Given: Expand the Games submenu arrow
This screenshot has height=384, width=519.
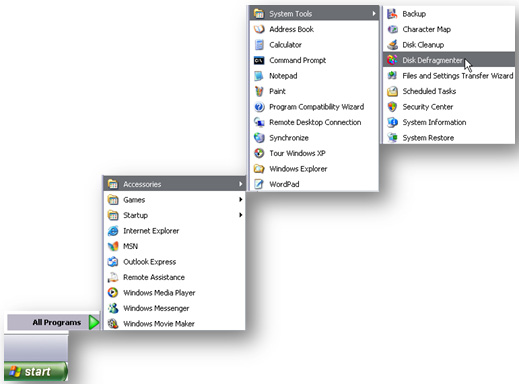Looking at the screenshot, I should pyautogui.click(x=240, y=199).
